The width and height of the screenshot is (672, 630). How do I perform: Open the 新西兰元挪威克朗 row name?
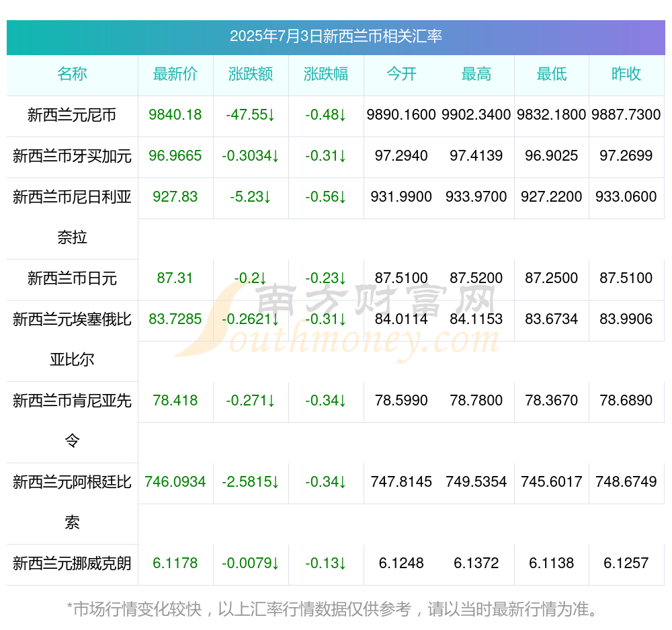pyautogui.click(x=72, y=563)
